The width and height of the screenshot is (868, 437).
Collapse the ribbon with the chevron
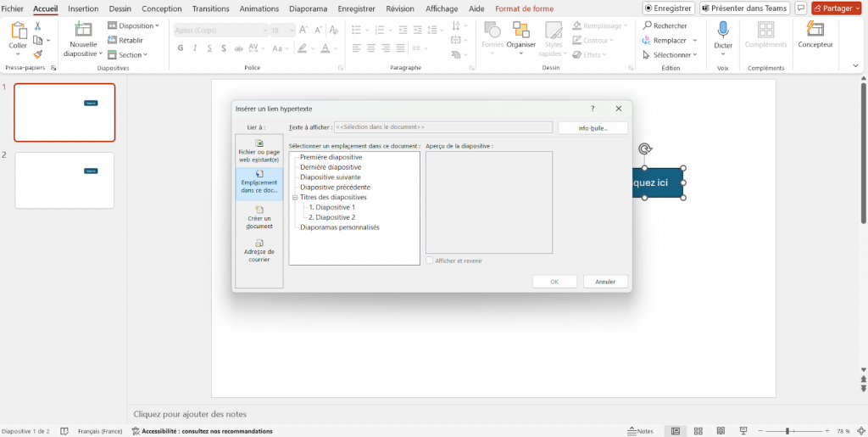856,66
